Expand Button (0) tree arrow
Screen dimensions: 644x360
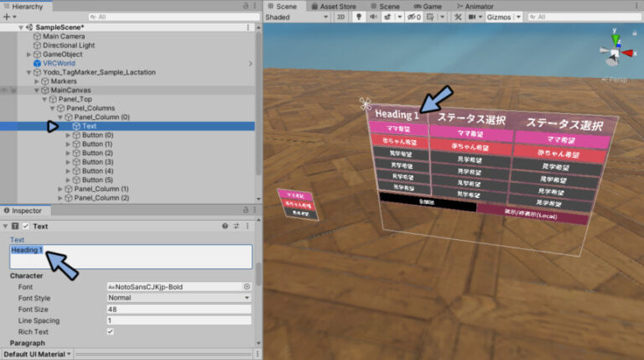pos(68,135)
